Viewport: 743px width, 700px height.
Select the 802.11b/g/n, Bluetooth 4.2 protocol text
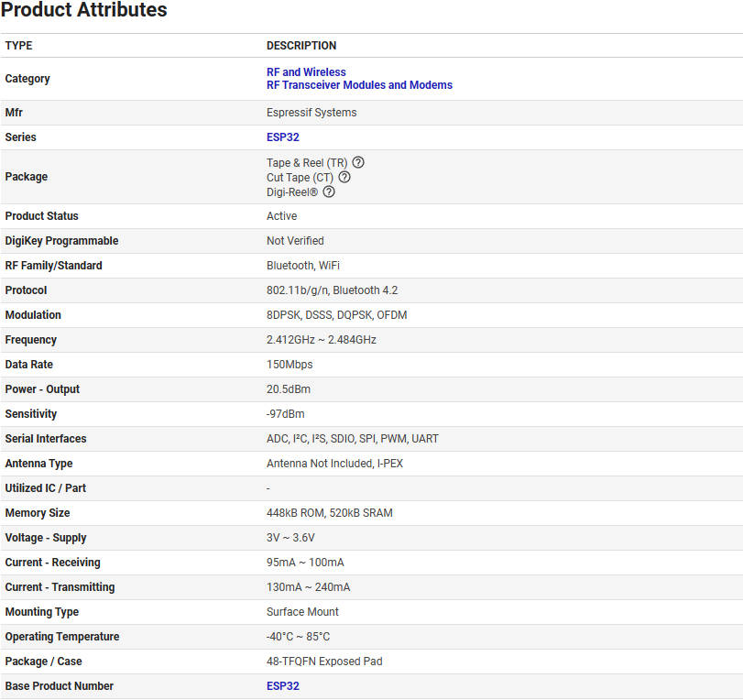click(x=332, y=290)
